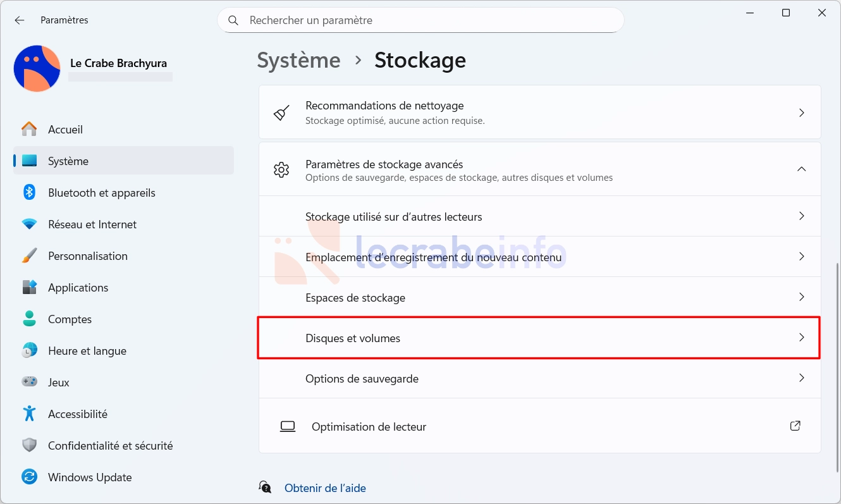
Task: Click Système in the breadcrumb
Action: tap(298, 61)
